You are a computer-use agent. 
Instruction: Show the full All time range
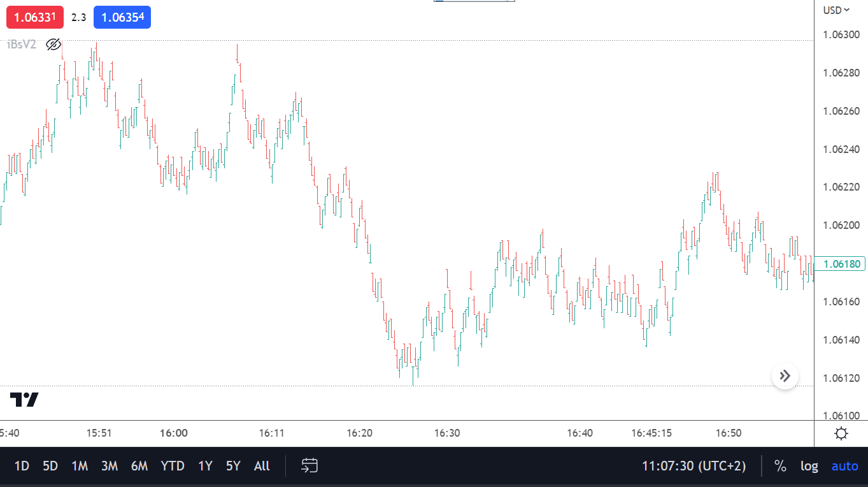(262, 466)
